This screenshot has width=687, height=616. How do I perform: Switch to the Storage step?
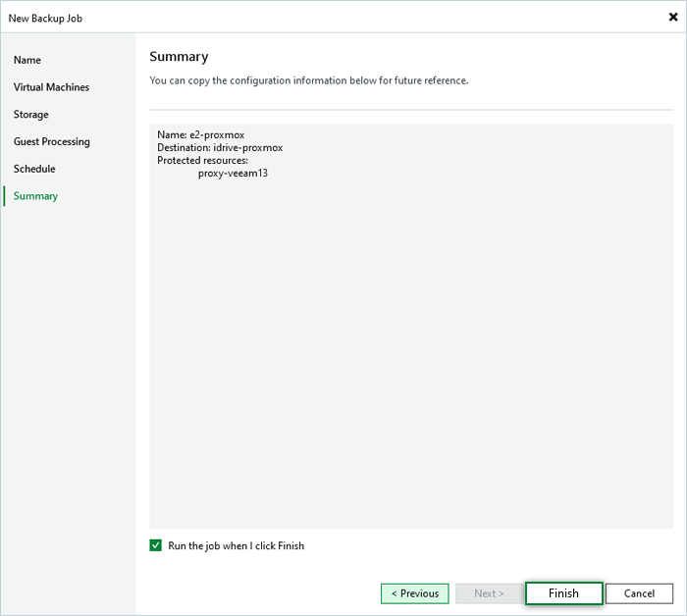(x=31, y=115)
